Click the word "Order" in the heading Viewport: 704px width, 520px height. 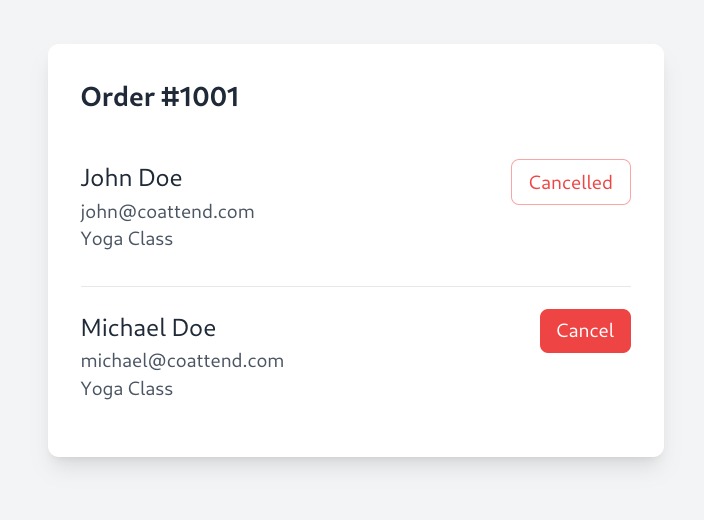pyautogui.click(x=113, y=97)
